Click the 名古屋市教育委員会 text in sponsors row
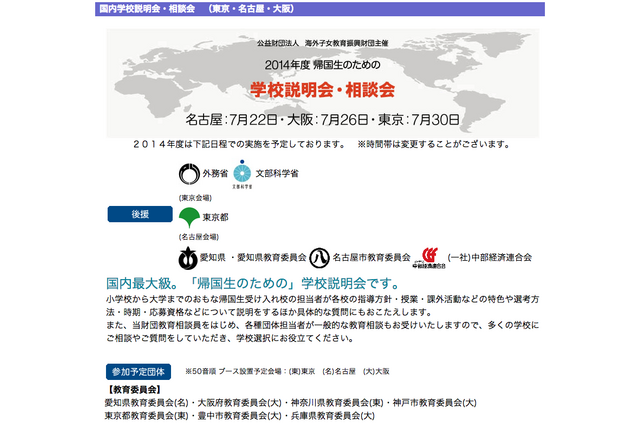The image size is (640, 426). 371,257
